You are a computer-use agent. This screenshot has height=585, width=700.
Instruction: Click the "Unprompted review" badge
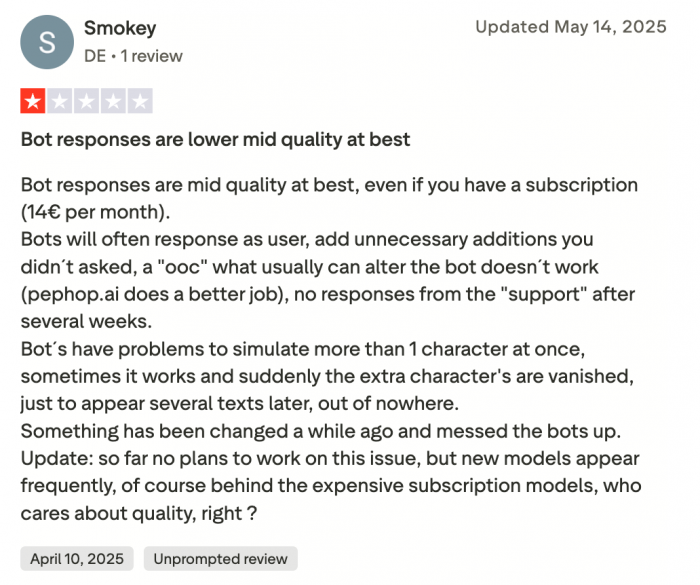pyautogui.click(x=220, y=559)
